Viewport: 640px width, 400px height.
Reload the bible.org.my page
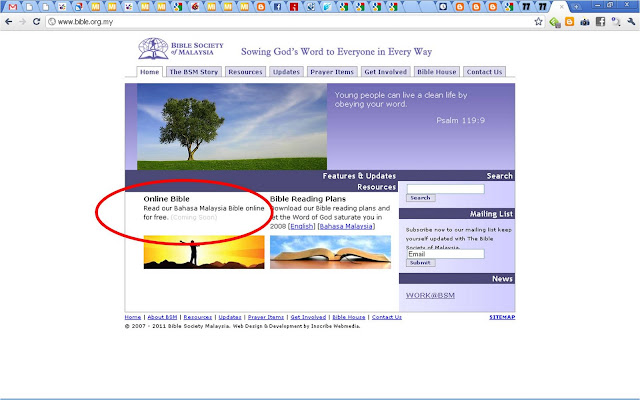click(x=36, y=22)
